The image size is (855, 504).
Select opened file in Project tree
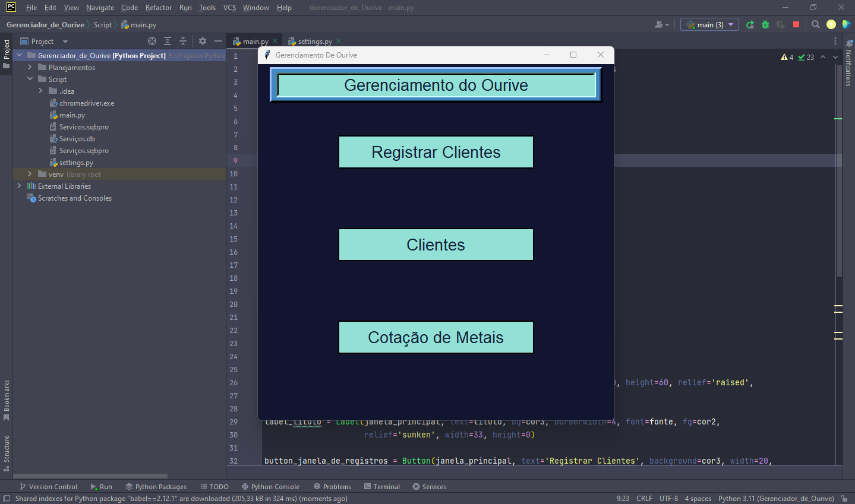coord(152,41)
